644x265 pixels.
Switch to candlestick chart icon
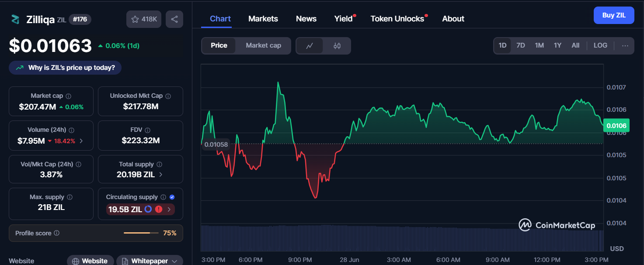click(337, 46)
